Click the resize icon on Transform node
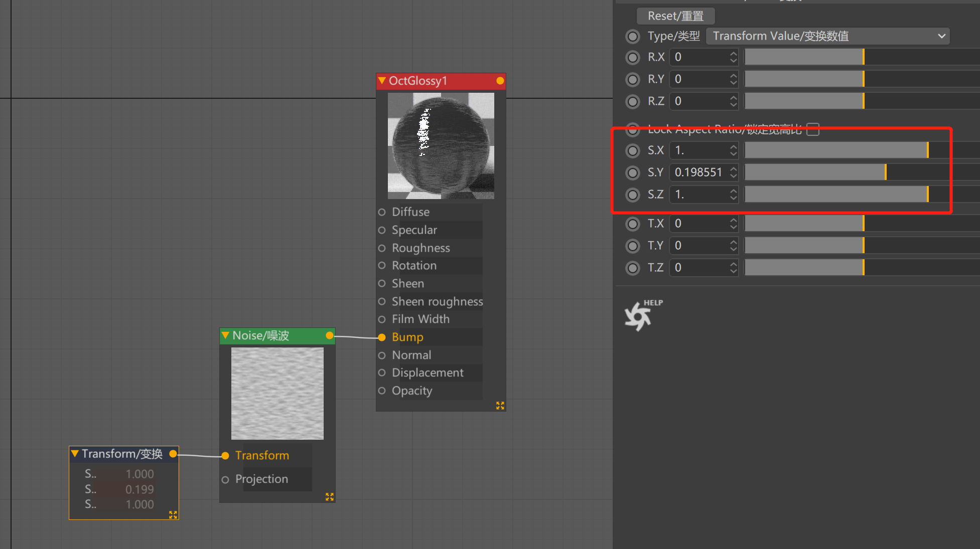 (173, 514)
